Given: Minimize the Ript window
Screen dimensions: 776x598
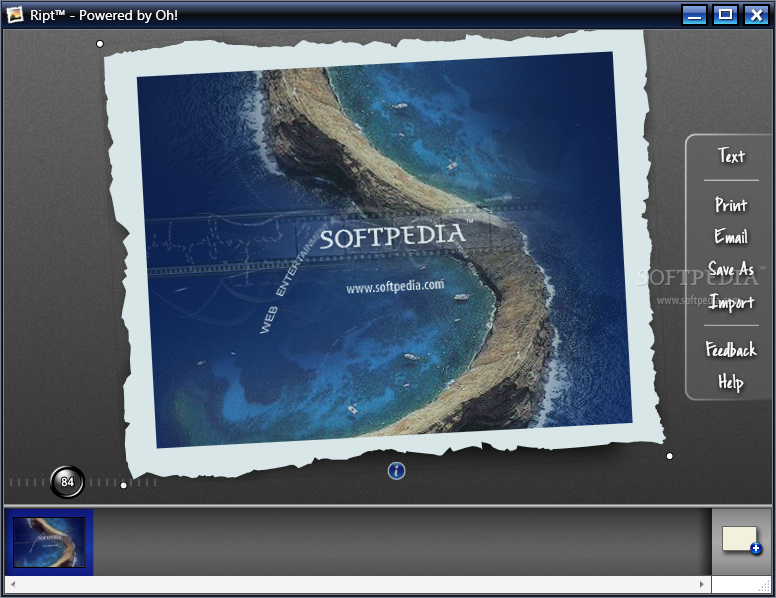Looking at the screenshot, I should pos(694,15).
